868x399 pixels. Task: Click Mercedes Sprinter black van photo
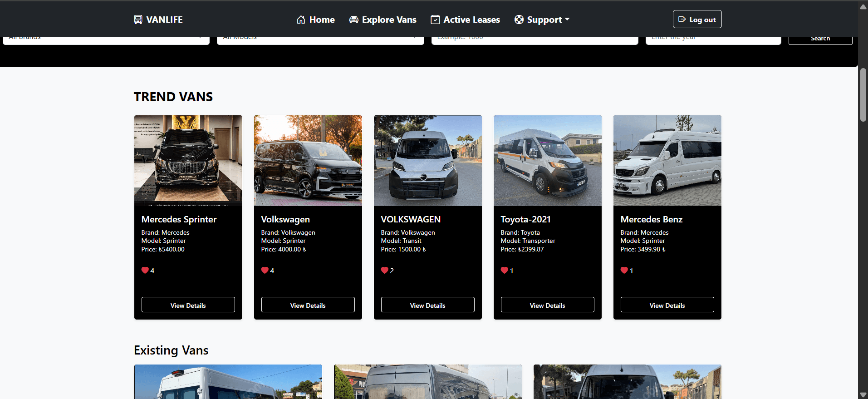click(x=188, y=161)
